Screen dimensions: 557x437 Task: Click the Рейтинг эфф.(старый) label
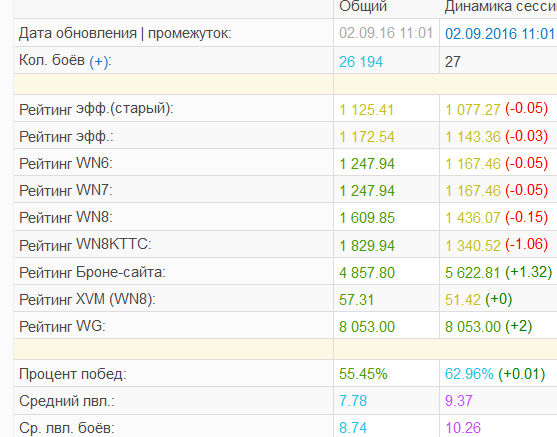96,109
